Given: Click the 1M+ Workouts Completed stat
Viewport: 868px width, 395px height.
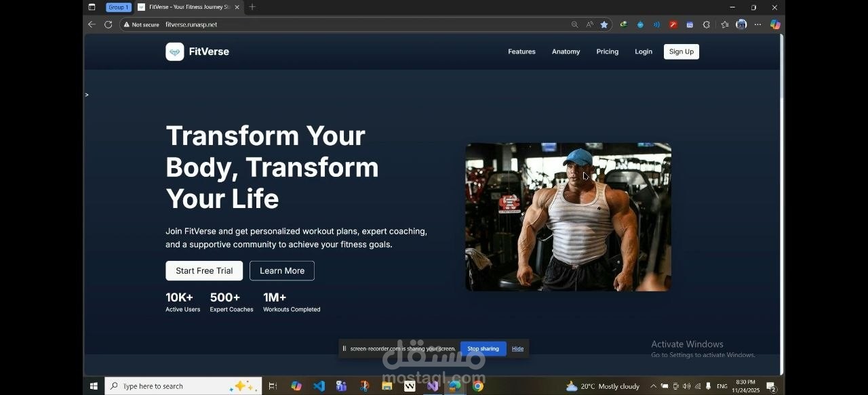Looking at the screenshot, I should [292, 302].
